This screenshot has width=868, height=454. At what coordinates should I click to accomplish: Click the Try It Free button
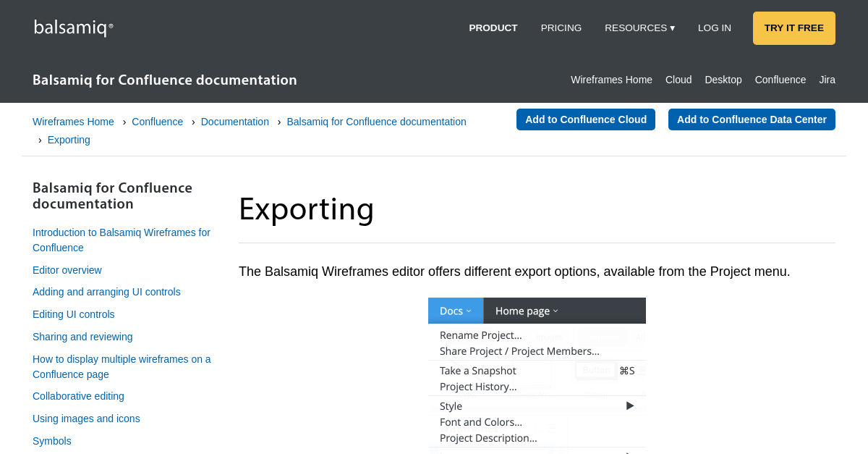[794, 28]
